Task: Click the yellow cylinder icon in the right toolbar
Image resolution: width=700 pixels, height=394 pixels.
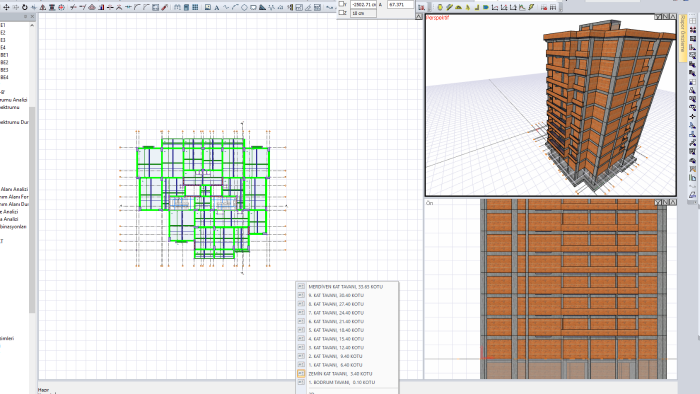Action: [x=440, y=7]
